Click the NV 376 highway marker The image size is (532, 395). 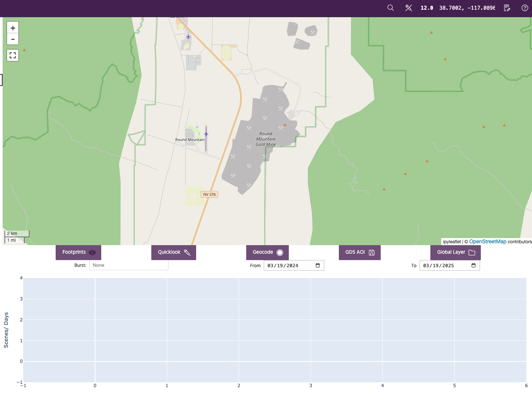point(209,194)
